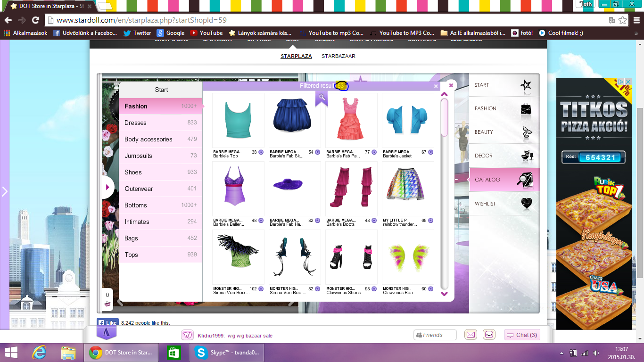Open Skype from the taskbar

coord(227,353)
